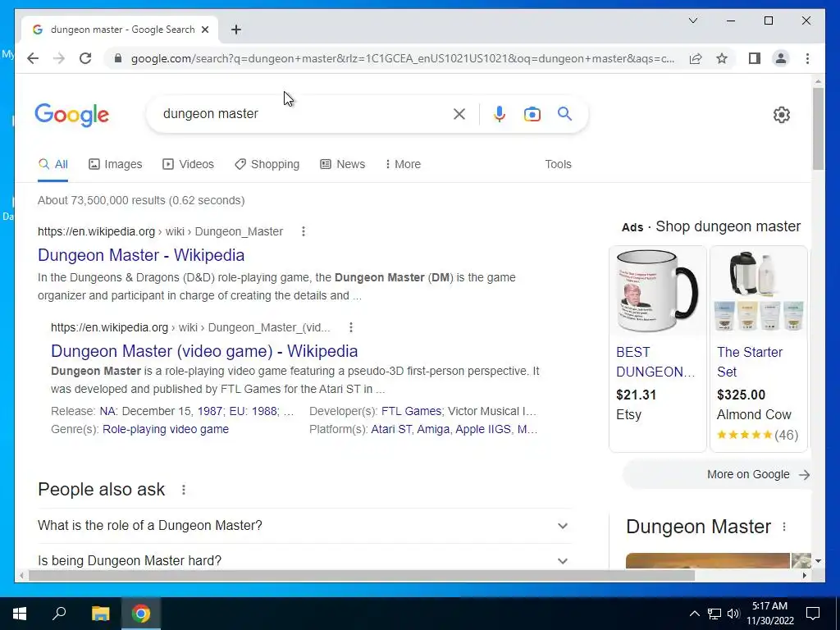The height and width of the screenshot is (630, 840).
Task: Go back using the browser back arrow
Action: tap(33, 58)
